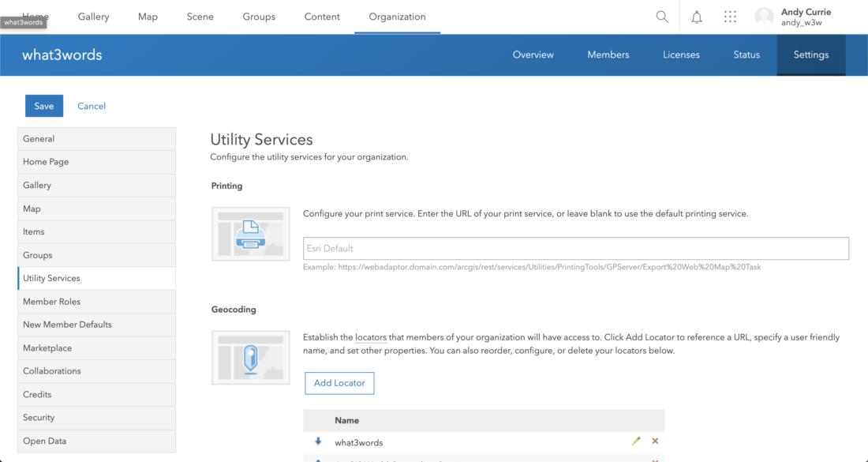Viewport: 868px width, 462px height.
Task: Click the printer illustration under Printing
Action: 251,234
